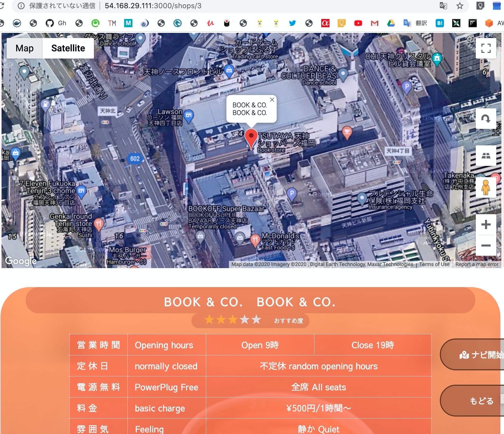Open the Twitter bookmark
504x434 pixels.
tap(292, 23)
